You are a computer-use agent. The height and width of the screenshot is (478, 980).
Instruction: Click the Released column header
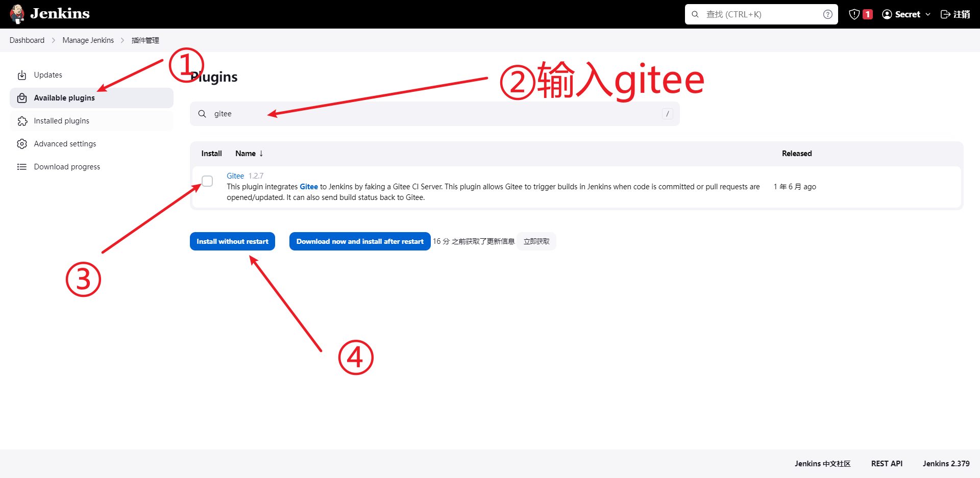point(797,154)
